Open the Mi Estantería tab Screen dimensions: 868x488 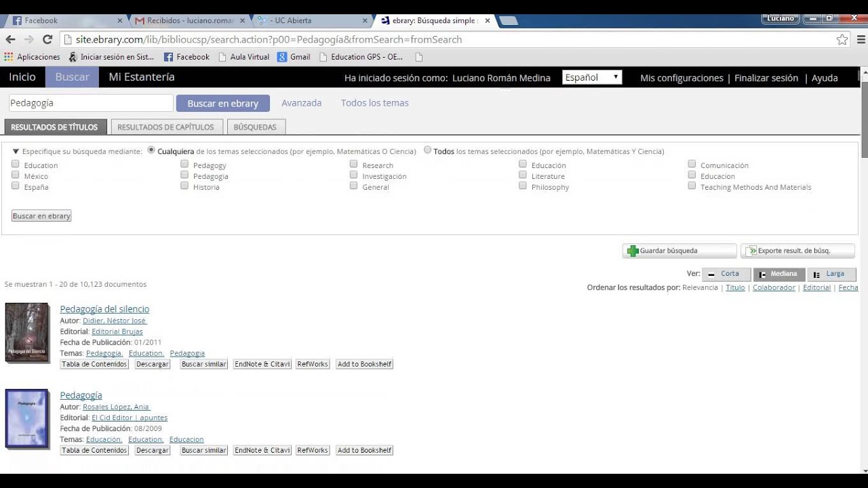(x=142, y=77)
